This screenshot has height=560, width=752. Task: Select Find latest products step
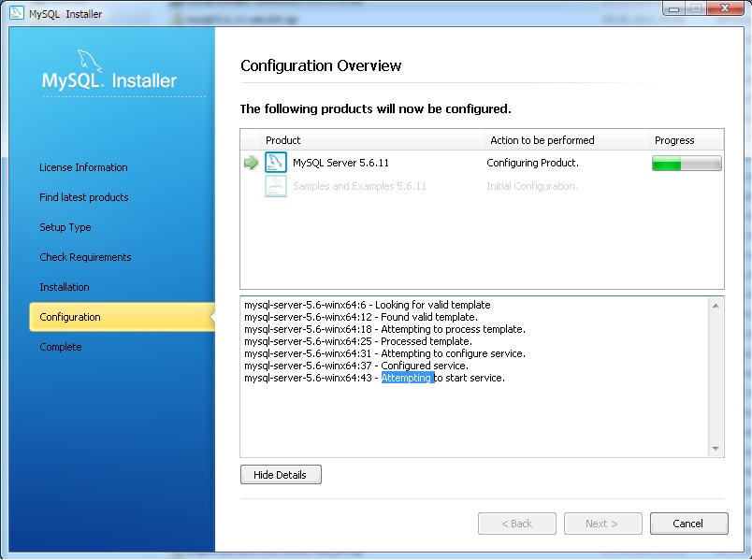click(x=84, y=197)
